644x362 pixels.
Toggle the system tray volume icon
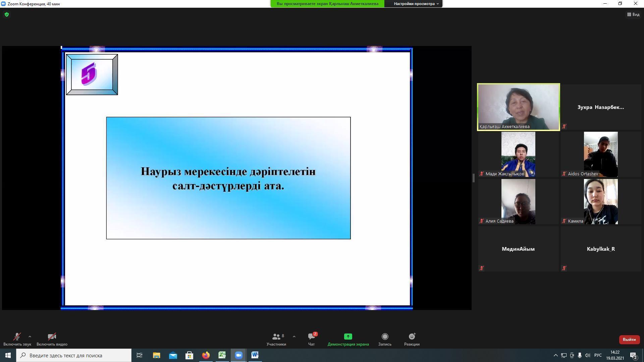[587, 355]
